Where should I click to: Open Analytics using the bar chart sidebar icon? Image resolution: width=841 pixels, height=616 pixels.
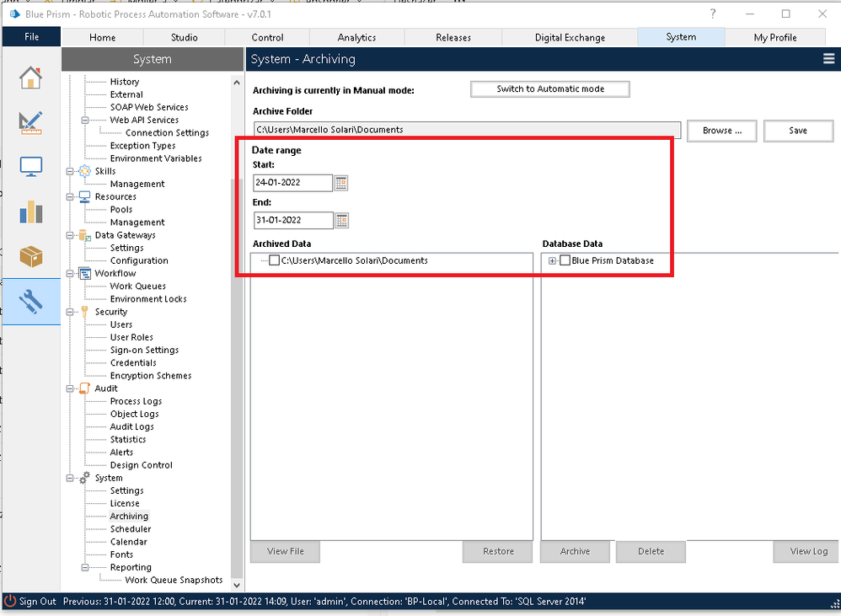(30, 212)
